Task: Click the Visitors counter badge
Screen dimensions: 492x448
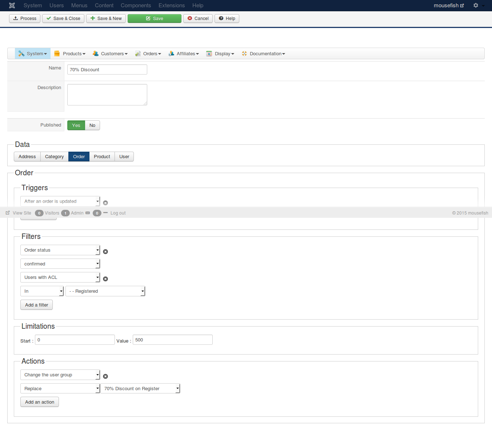Action: (39, 213)
